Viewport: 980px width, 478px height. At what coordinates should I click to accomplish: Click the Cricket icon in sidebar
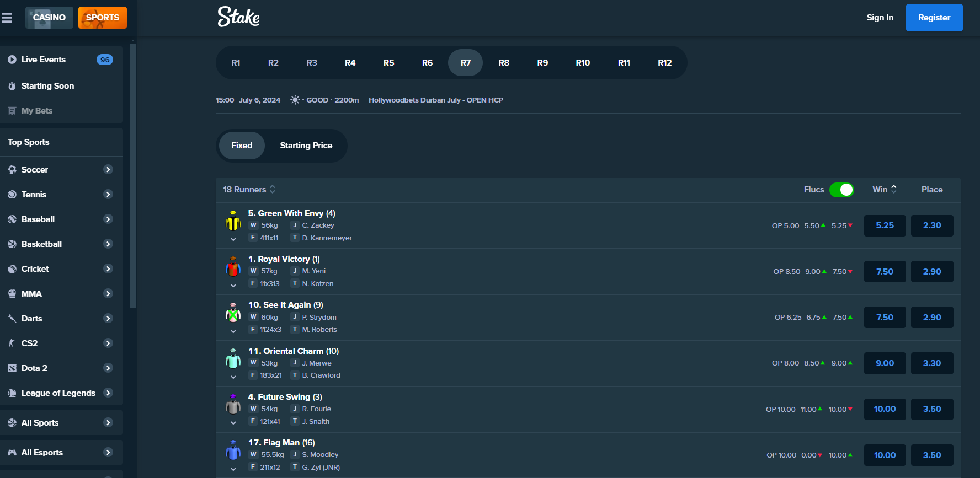(x=12, y=269)
